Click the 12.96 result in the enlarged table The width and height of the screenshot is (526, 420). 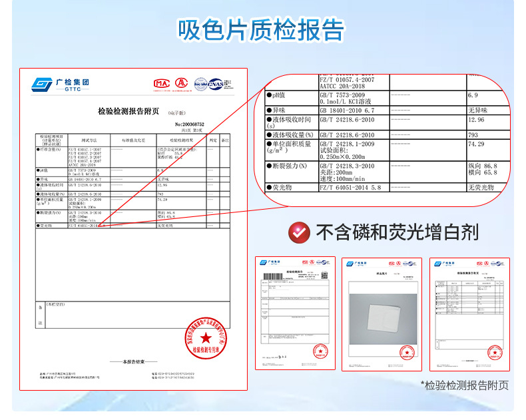point(476,120)
